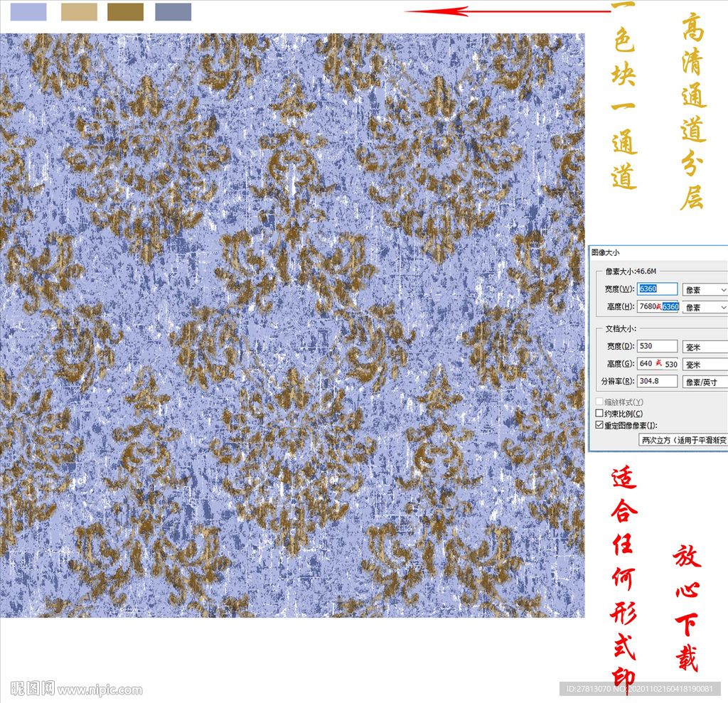Open the document width 毫米 unit dropdown
Image resolution: width=728 pixels, height=703 pixels.
[x=705, y=347]
